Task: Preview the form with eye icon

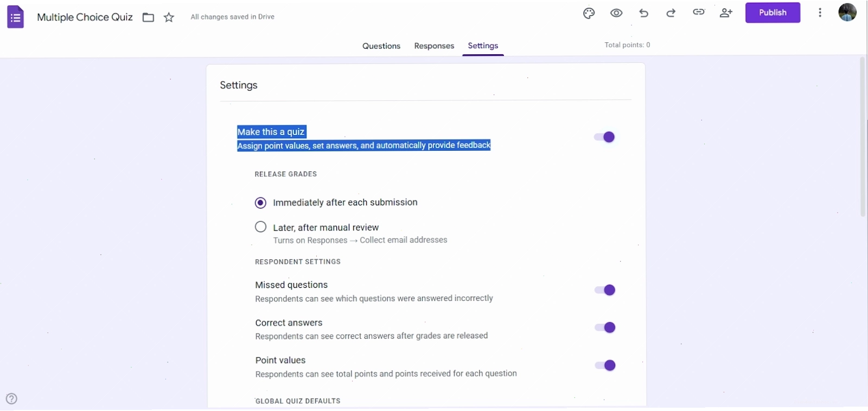Action: (616, 13)
